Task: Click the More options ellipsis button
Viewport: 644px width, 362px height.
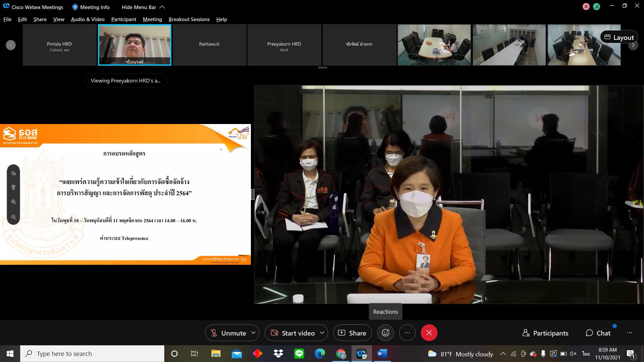Action: coord(407,333)
